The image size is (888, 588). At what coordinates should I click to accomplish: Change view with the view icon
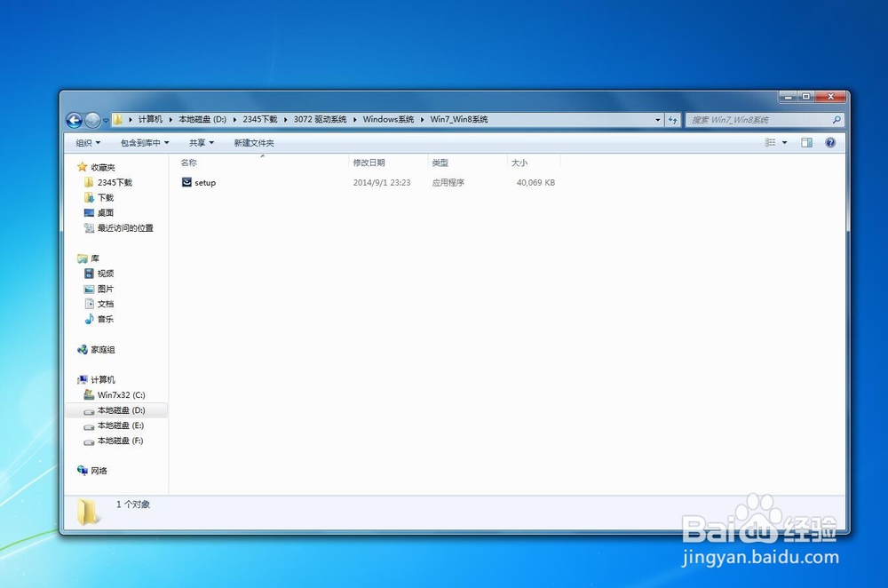point(770,143)
